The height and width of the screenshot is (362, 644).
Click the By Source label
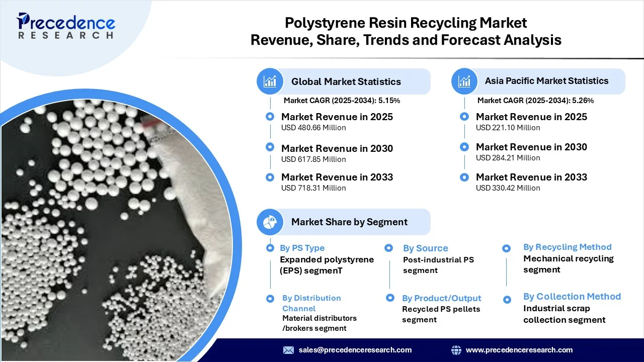click(425, 248)
